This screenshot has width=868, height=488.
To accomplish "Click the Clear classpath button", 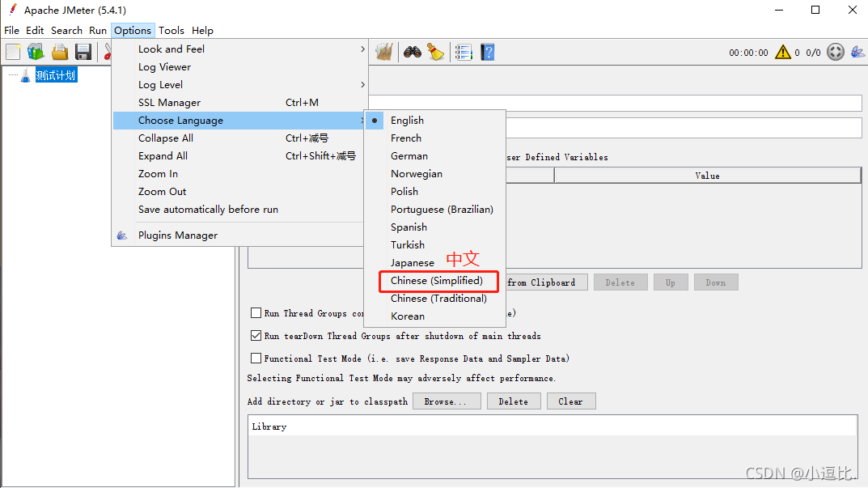I will coord(571,401).
